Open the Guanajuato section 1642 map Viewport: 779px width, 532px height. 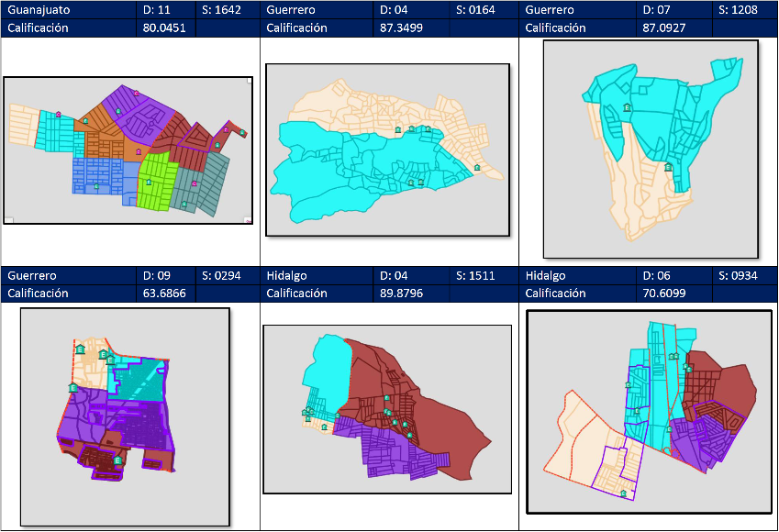click(127, 150)
